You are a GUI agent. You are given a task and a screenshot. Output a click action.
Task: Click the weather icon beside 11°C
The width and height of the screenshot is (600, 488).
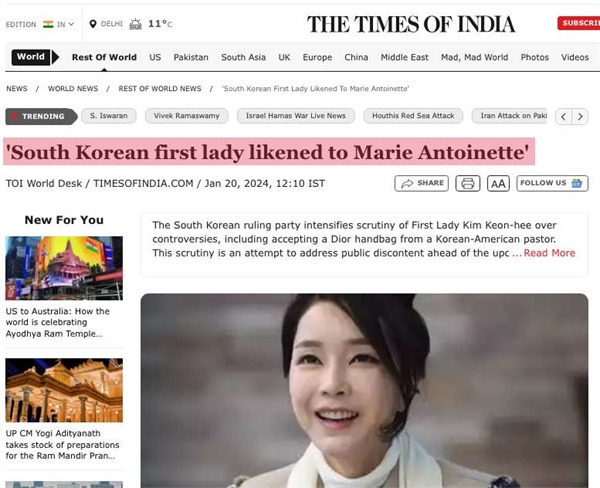click(135, 24)
